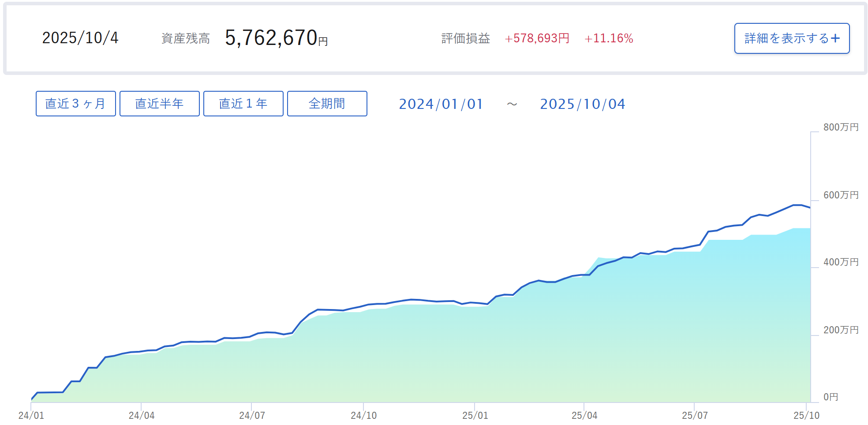Show the 直近１年 period
Viewport: 868px width, 425px height.
click(243, 104)
